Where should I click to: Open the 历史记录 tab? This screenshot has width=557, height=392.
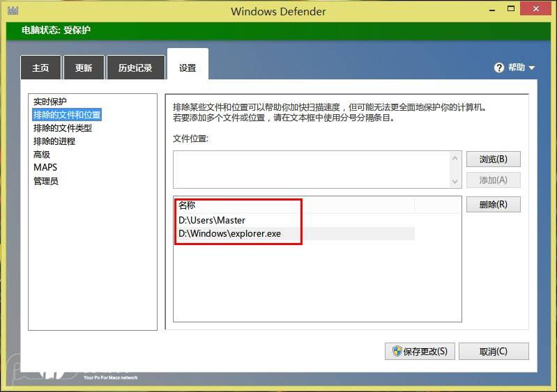click(x=135, y=68)
